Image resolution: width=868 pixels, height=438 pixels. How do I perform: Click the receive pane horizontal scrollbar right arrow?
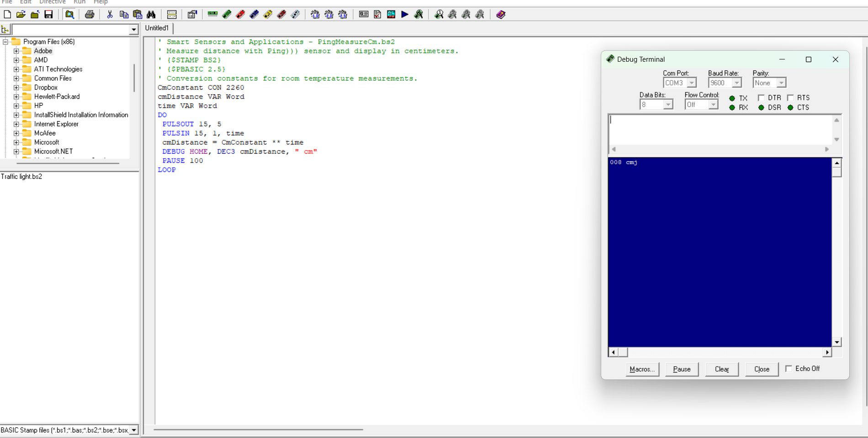827,352
